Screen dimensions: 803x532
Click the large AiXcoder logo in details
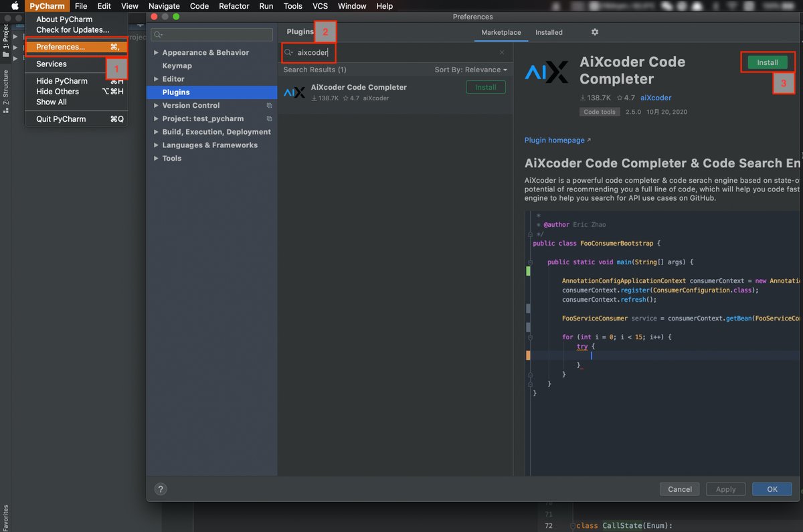point(547,72)
